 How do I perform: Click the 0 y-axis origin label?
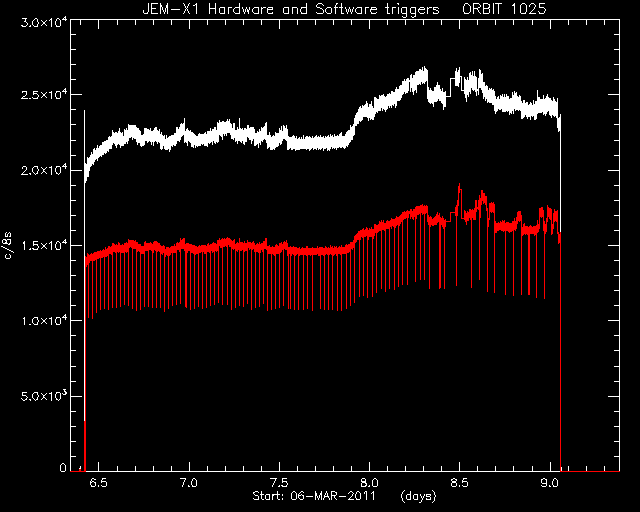pyautogui.click(x=63, y=468)
